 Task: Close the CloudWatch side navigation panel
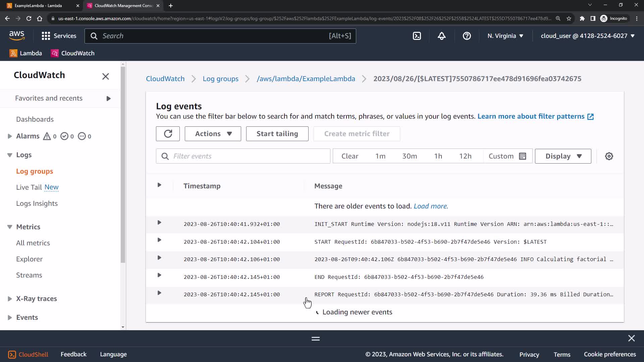105,76
